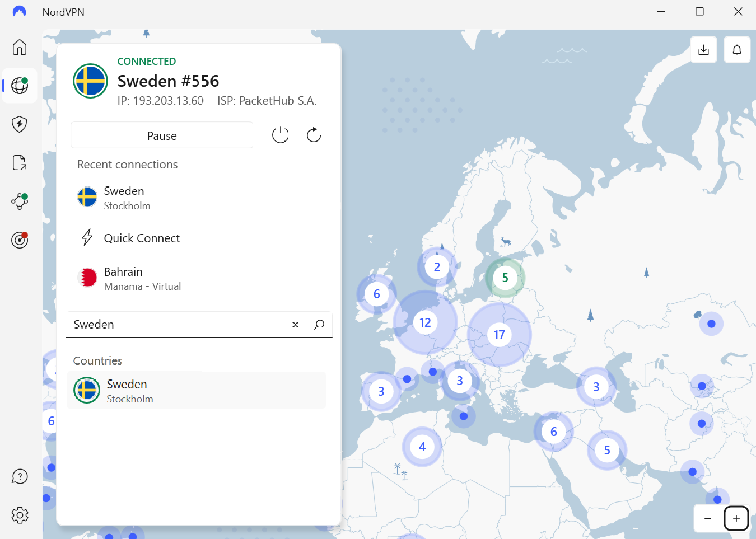
Task: Click the green connected cluster 5
Action: coord(505,278)
